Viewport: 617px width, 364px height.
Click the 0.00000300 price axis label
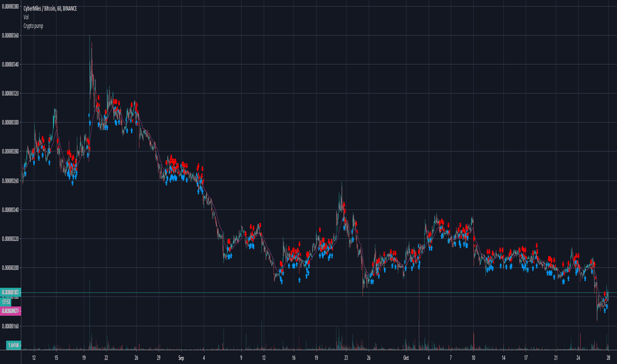10,122
